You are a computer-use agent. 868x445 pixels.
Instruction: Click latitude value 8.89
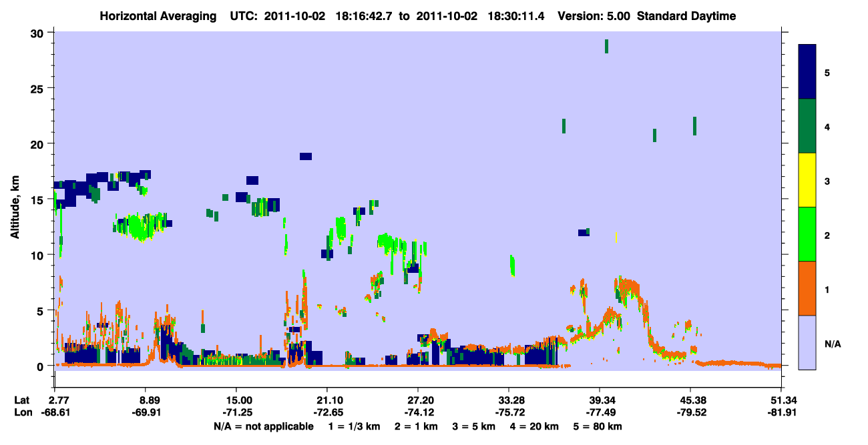[x=146, y=400]
